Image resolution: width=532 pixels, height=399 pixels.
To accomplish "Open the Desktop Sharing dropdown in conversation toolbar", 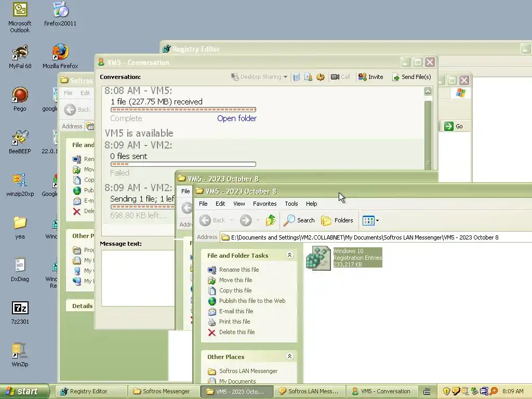I will tap(259, 77).
